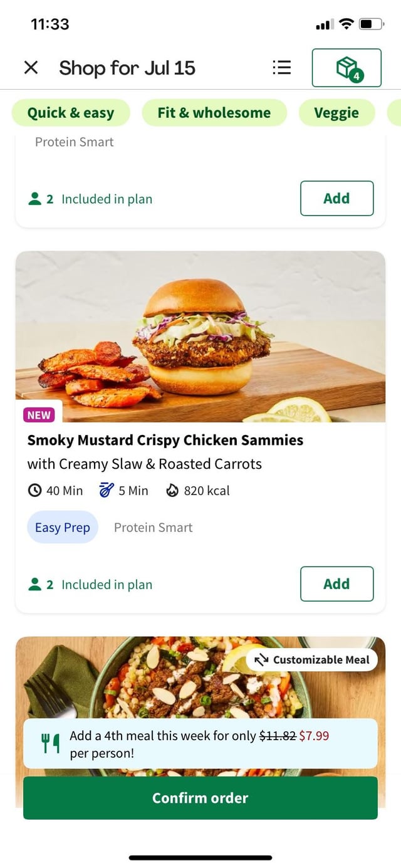This screenshot has width=401, height=868.
Task: Open the list view menu icon
Action: (282, 68)
